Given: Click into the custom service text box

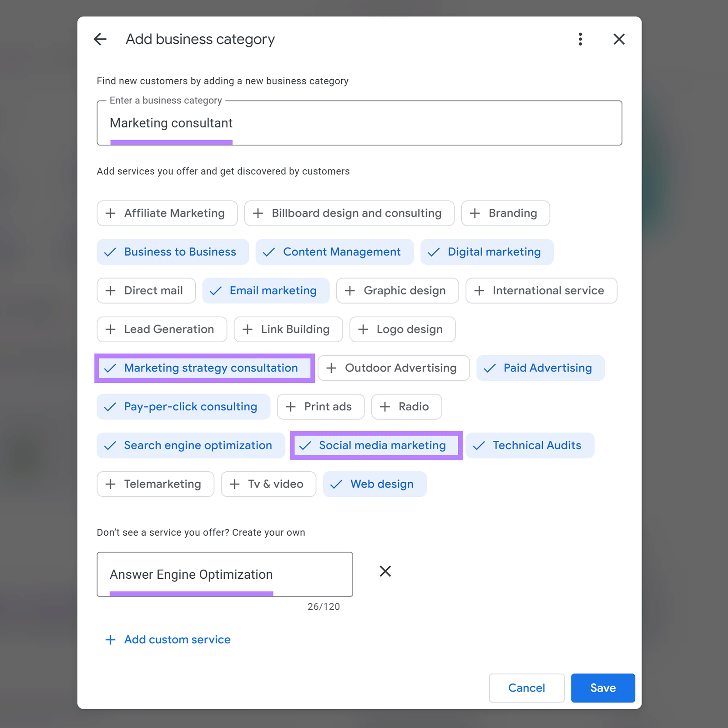Looking at the screenshot, I should (x=224, y=574).
